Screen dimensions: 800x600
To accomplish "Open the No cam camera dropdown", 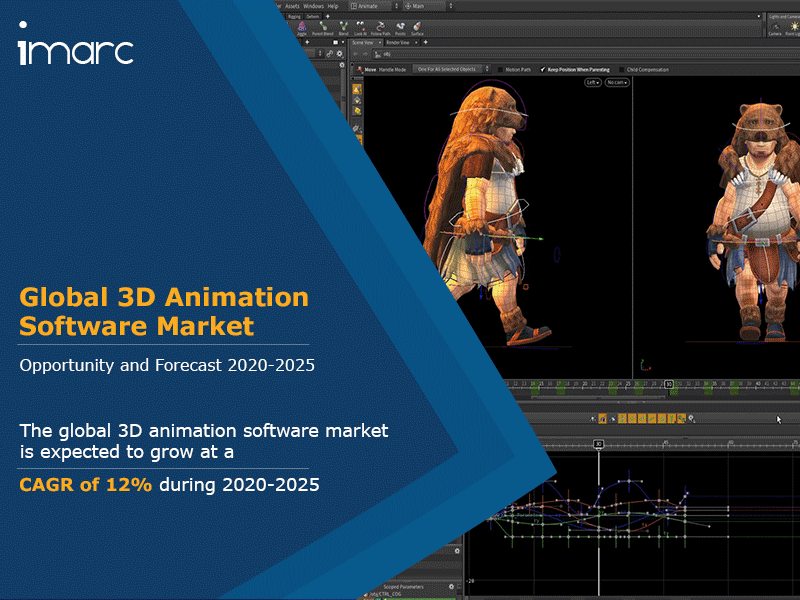I will coord(617,82).
